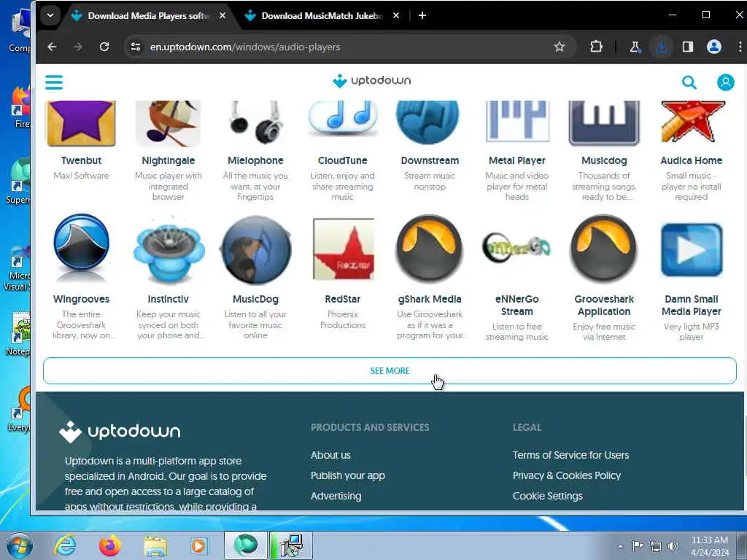Open the Musicdog piano keys icon
747x560 pixels.
pyautogui.click(x=604, y=122)
